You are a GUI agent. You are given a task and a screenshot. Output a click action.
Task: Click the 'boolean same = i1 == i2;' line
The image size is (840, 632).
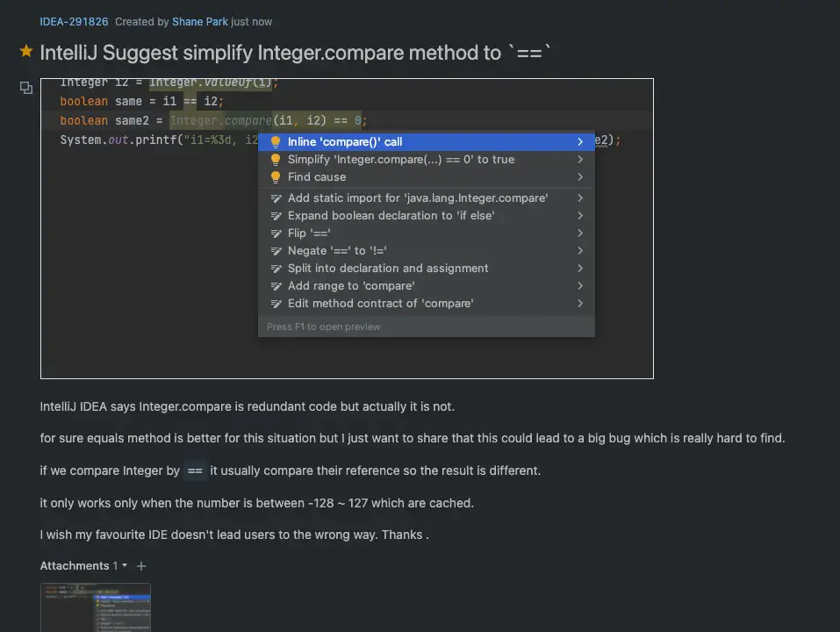tap(142, 101)
